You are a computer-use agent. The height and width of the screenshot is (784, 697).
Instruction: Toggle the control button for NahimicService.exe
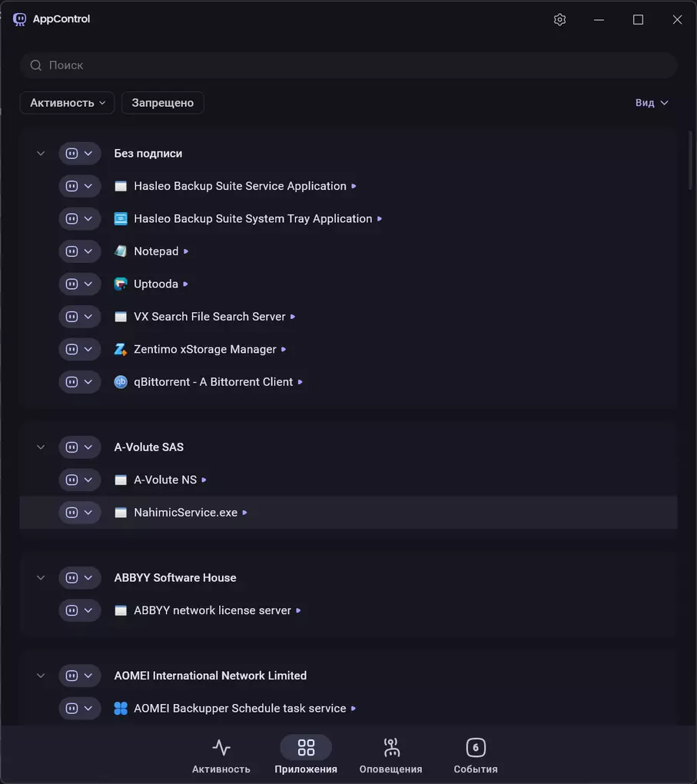(72, 513)
